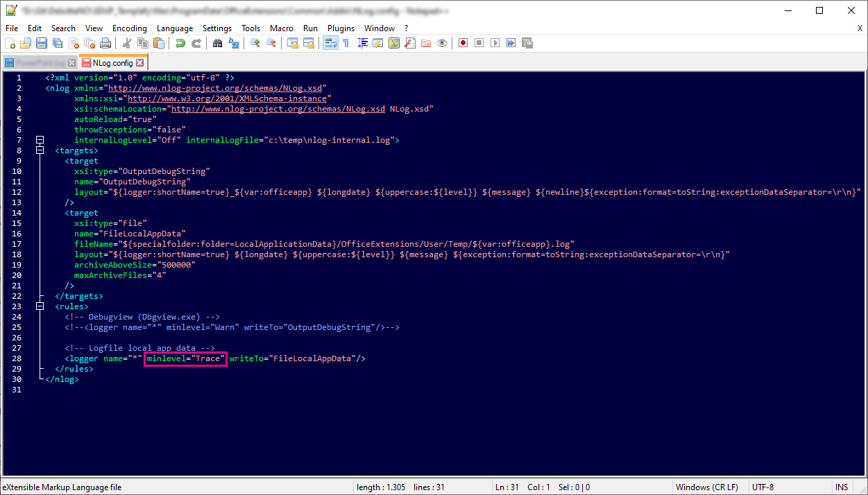Viewport: 868px width, 495px height.
Task: Run macro multiple times icon
Action: click(x=511, y=43)
